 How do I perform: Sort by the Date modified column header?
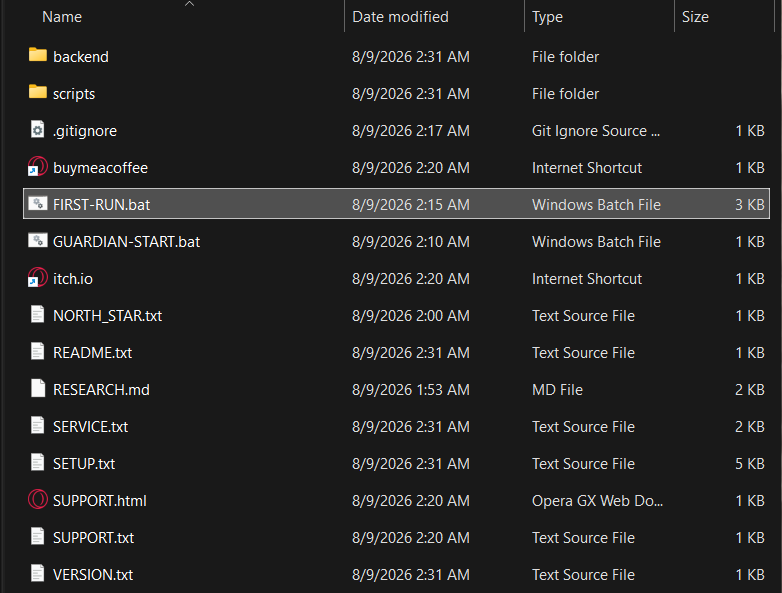click(x=400, y=17)
